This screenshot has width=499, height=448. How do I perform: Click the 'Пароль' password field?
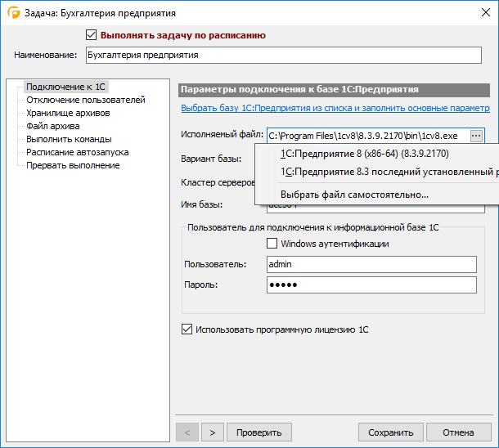pyautogui.click(x=371, y=284)
